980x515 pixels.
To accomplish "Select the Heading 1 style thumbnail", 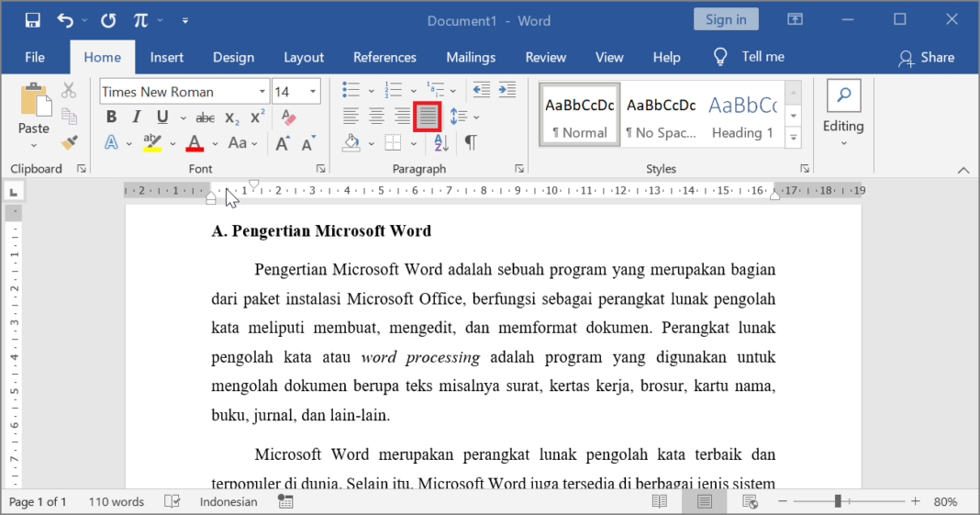I will click(742, 115).
